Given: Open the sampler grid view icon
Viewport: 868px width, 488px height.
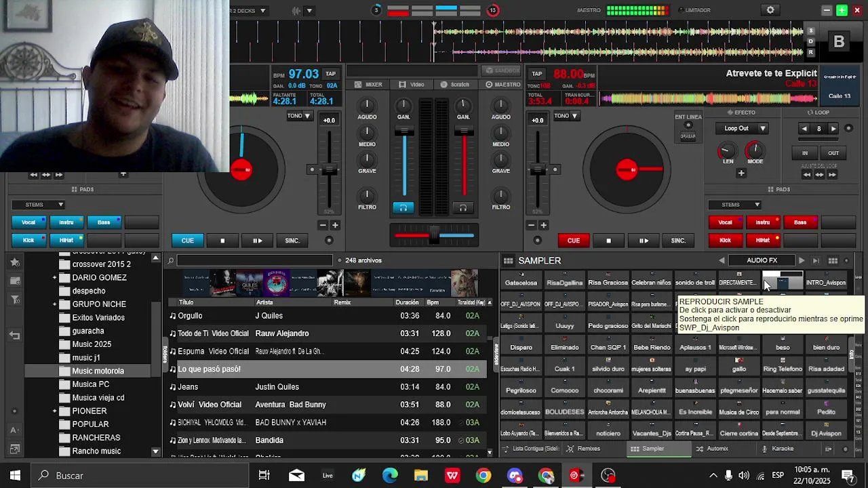Looking at the screenshot, I should click(833, 260).
